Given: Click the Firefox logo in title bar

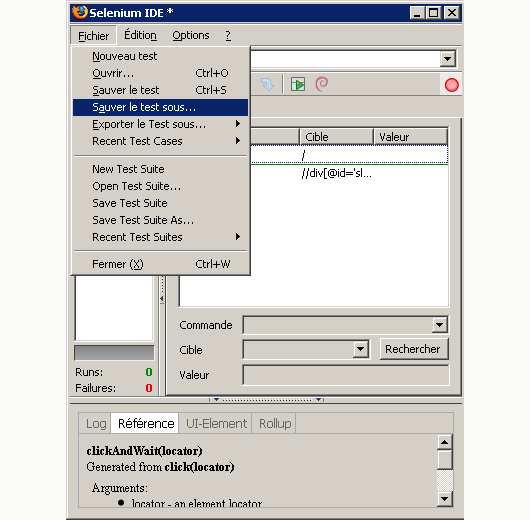Looking at the screenshot, I should point(80,13).
